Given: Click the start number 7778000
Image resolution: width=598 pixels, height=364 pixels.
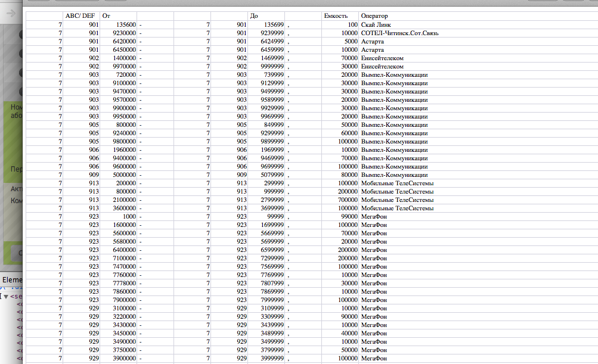Looking at the screenshot, I should tap(124, 284).
